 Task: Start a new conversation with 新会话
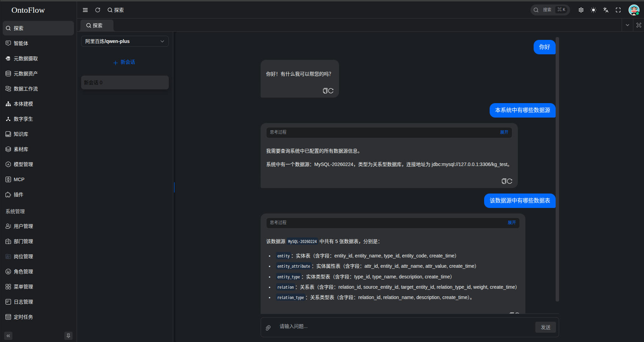(124, 62)
